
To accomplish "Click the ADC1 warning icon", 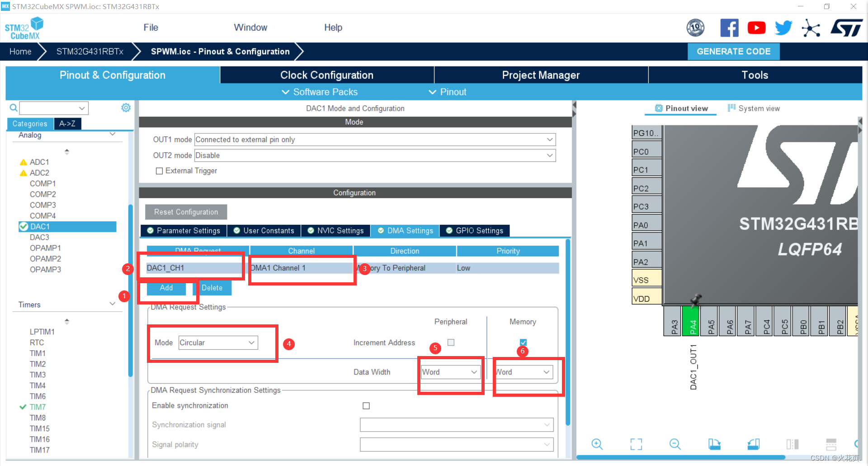I will (x=24, y=162).
